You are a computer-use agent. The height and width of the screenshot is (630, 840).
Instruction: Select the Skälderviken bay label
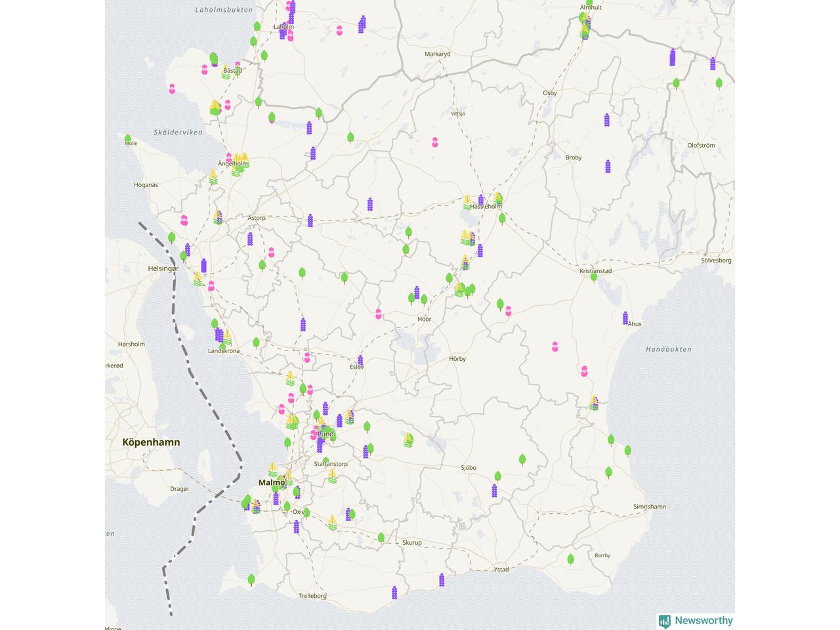pyautogui.click(x=178, y=132)
